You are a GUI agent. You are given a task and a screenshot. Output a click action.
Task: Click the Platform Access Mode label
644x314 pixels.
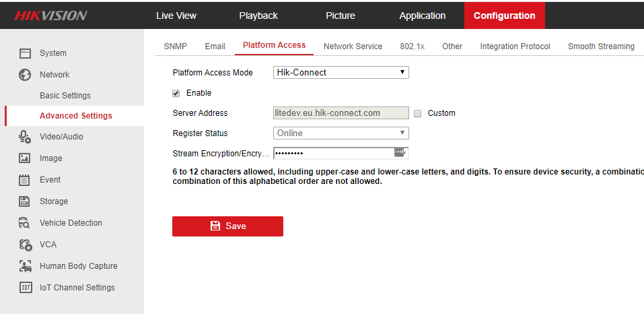(x=213, y=73)
